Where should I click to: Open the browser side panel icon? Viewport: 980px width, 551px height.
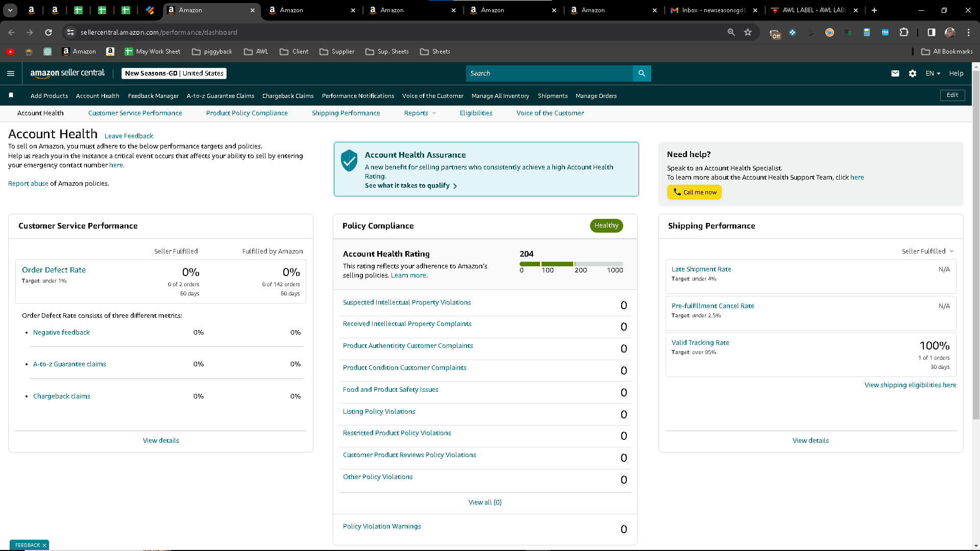[x=932, y=32]
